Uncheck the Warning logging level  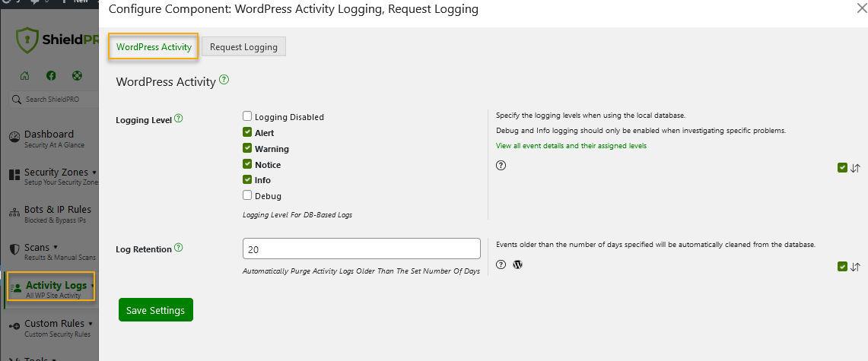tap(247, 148)
